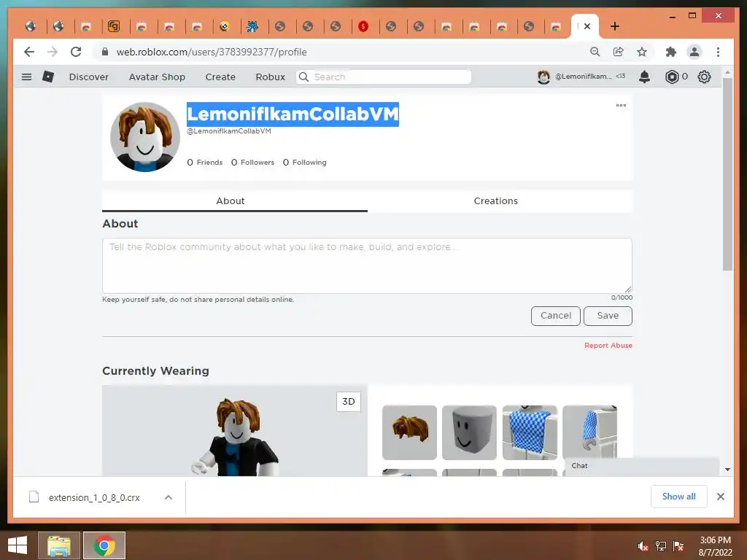The width and height of the screenshot is (747, 560).
Task: Cancel the About edit
Action: tap(555, 316)
